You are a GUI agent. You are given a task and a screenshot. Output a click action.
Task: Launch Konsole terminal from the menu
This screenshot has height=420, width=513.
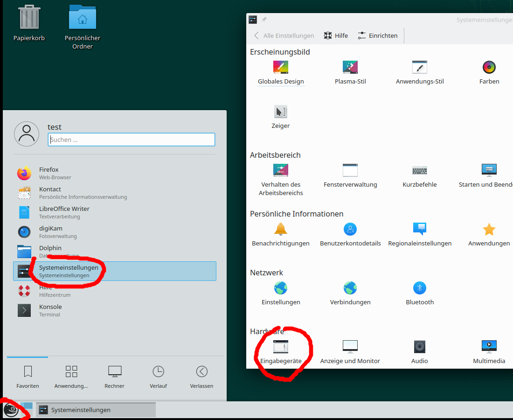tap(115, 310)
